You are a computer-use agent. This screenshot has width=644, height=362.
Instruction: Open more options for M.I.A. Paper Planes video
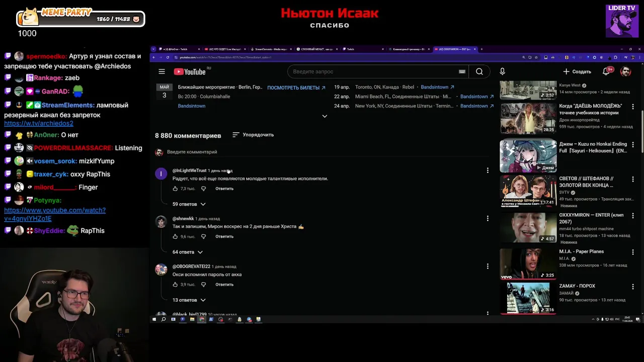[633, 252]
